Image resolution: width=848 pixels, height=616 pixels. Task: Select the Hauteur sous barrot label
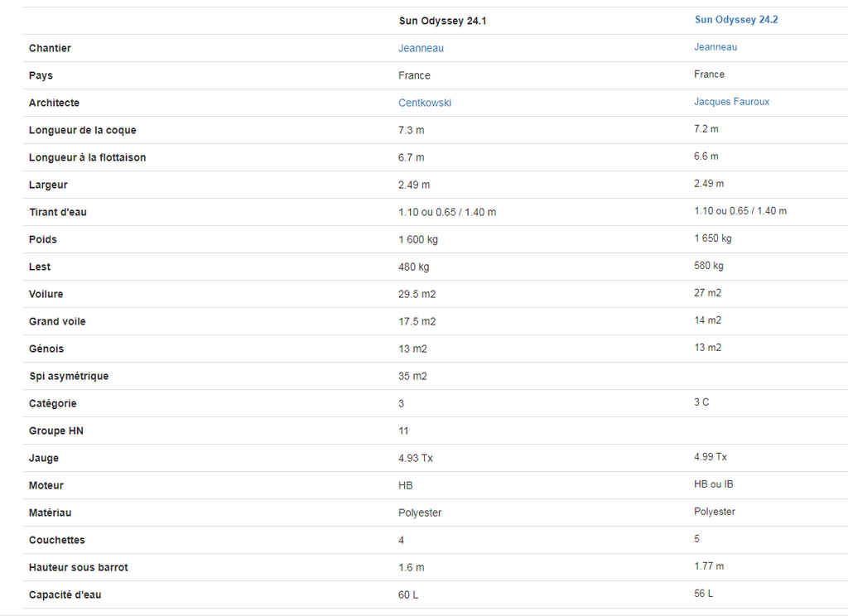[79, 567]
